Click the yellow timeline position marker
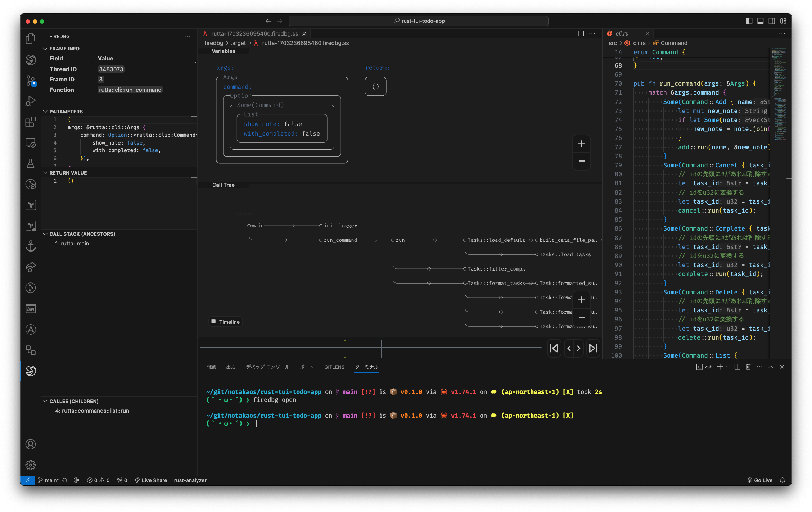812x512 pixels. coord(345,349)
